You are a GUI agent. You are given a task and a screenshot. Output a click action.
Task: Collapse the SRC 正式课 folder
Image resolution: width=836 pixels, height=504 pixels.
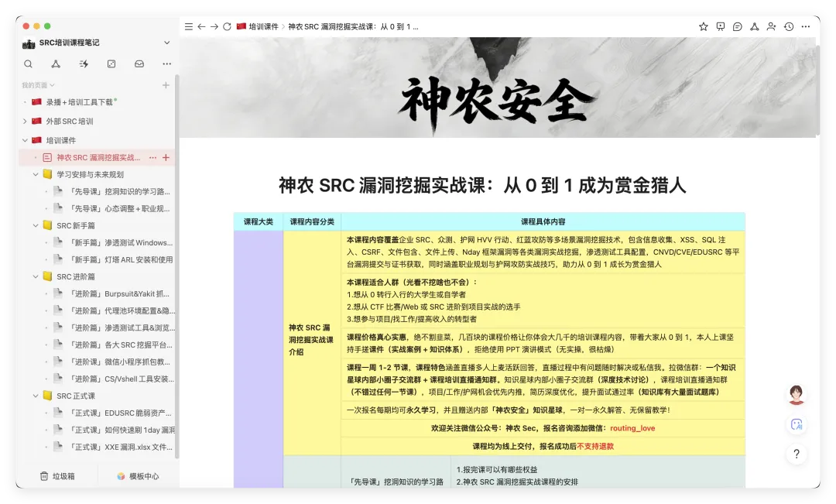click(36, 396)
